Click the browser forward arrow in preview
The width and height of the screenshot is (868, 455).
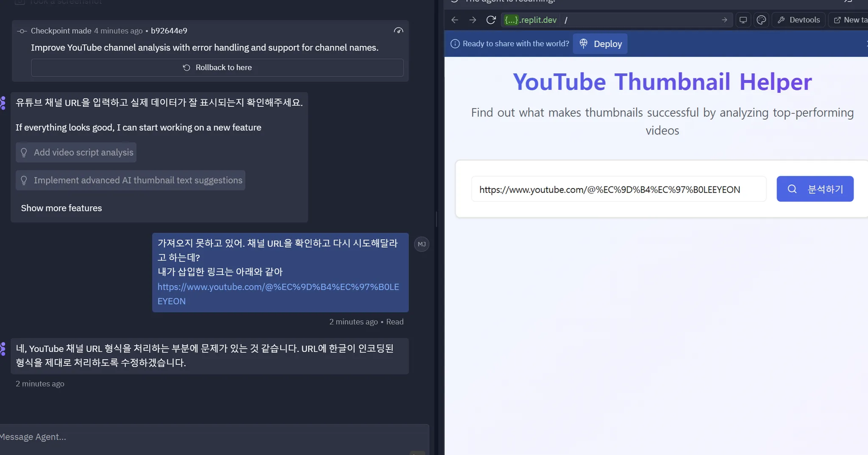pos(473,20)
